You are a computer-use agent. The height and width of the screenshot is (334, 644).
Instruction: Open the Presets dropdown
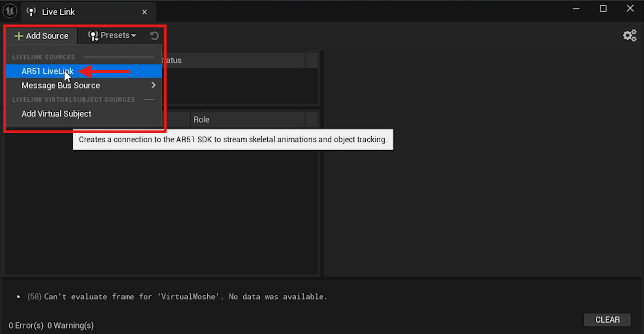tap(112, 36)
